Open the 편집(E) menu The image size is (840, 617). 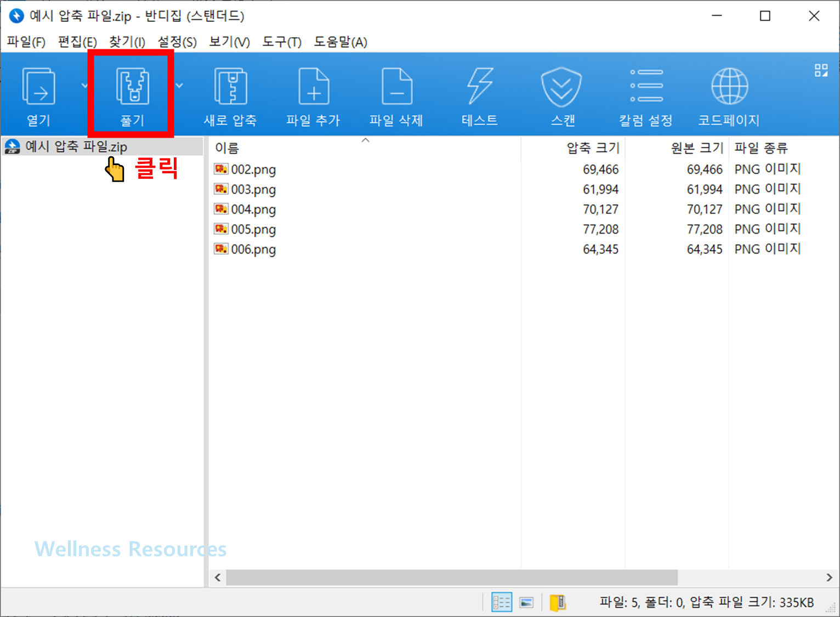tap(77, 42)
